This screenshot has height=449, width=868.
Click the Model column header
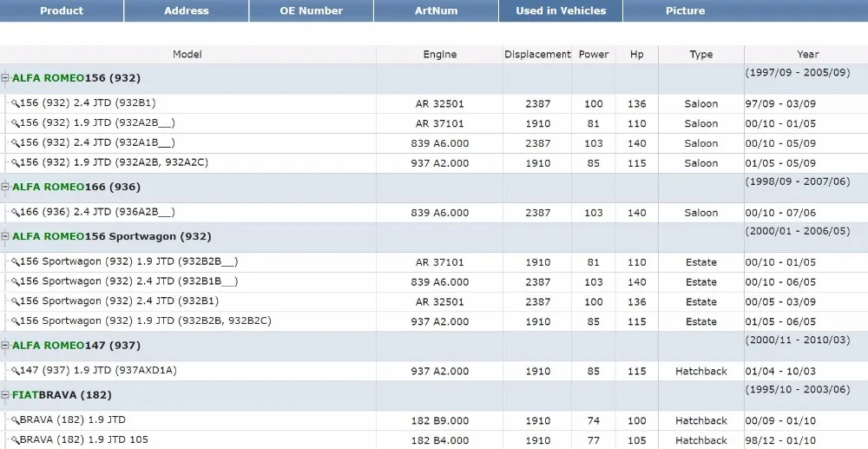click(187, 54)
